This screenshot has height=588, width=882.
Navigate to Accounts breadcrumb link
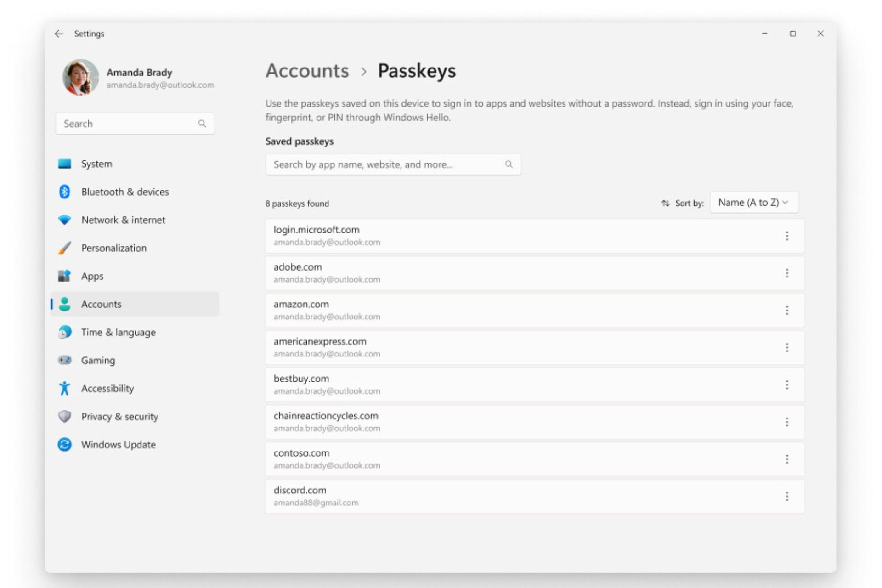[x=307, y=71]
